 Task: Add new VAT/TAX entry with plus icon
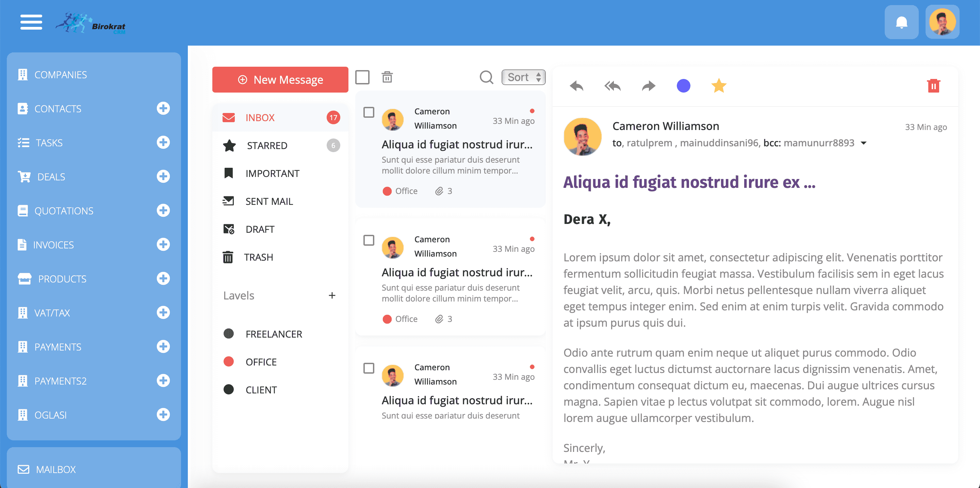click(x=163, y=313)
